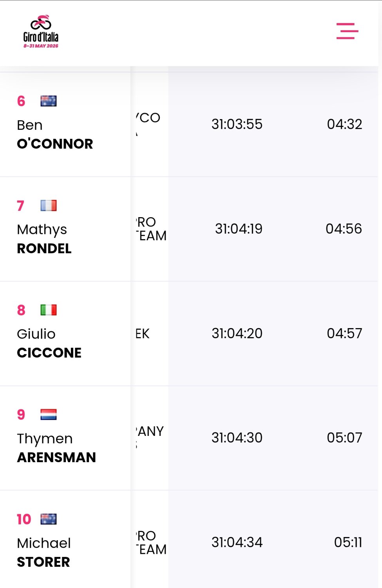Click O'Connor's total time 31:03:55
382x588 pixels.
237,124
